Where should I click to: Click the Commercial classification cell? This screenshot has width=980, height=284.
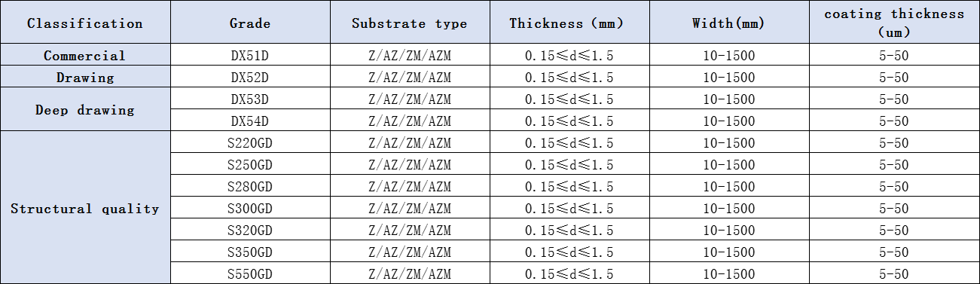[x=85, y=55]
